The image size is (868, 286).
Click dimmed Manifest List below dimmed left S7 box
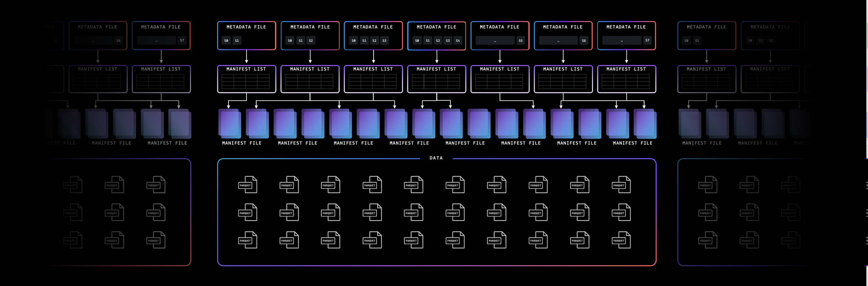tap(161, 79)
